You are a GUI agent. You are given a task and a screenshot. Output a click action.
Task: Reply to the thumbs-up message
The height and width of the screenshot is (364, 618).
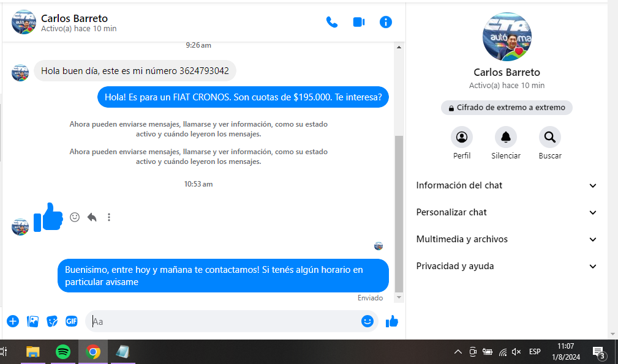92,217
